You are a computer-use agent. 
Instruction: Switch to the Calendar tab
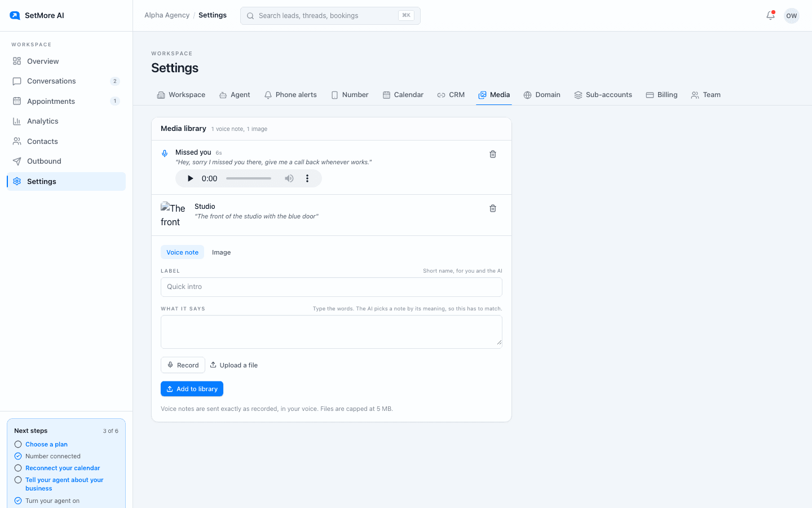click(403, 95)
